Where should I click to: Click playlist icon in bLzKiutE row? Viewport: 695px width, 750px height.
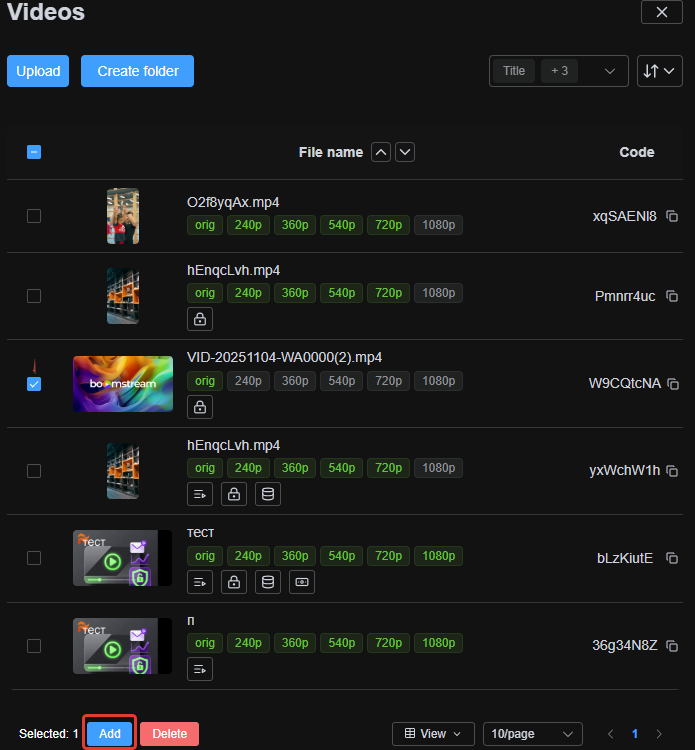point(200,582)
